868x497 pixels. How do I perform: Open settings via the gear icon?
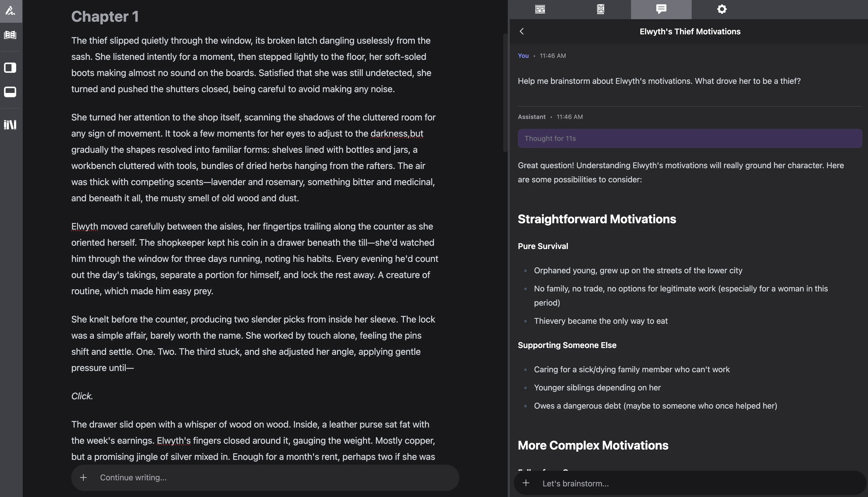point(721,9)
